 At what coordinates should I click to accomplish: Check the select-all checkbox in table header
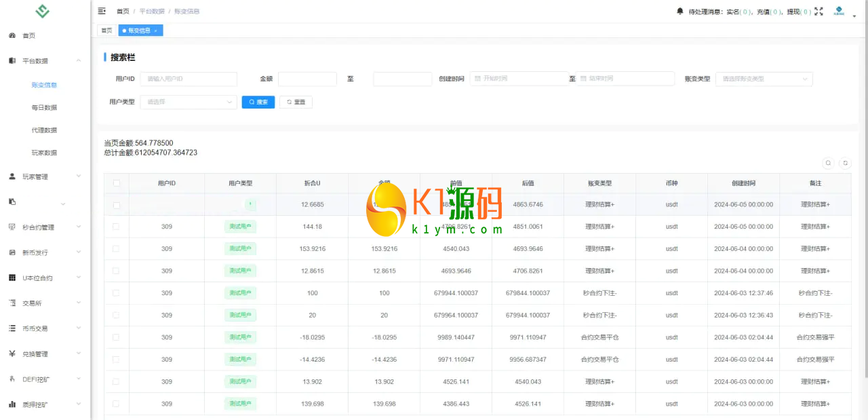(117, 183)
